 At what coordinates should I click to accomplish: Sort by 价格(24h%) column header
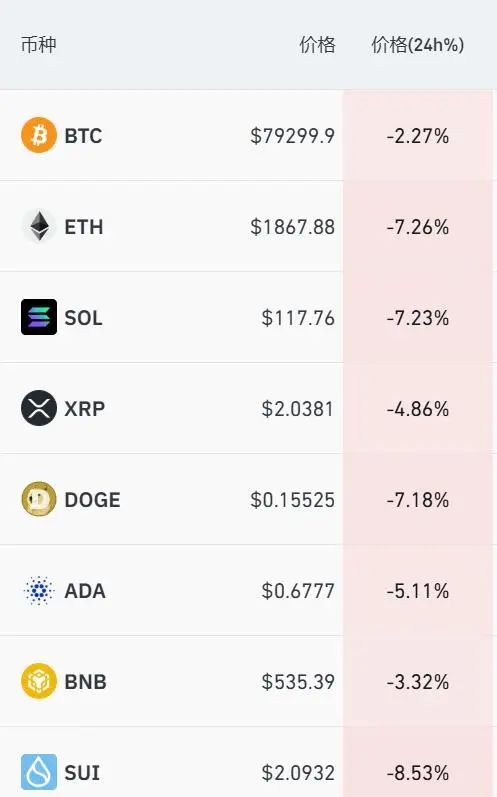click(417, 45)
